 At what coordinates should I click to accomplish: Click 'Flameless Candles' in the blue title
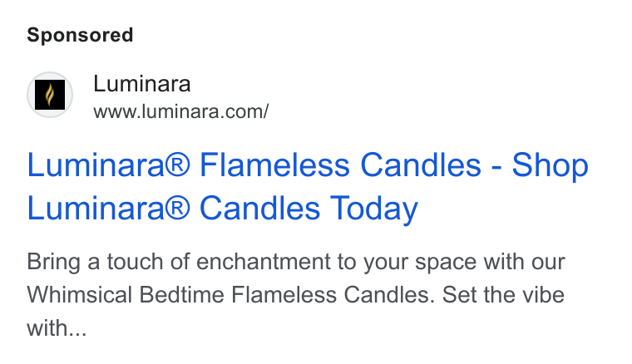pos(341,165)
